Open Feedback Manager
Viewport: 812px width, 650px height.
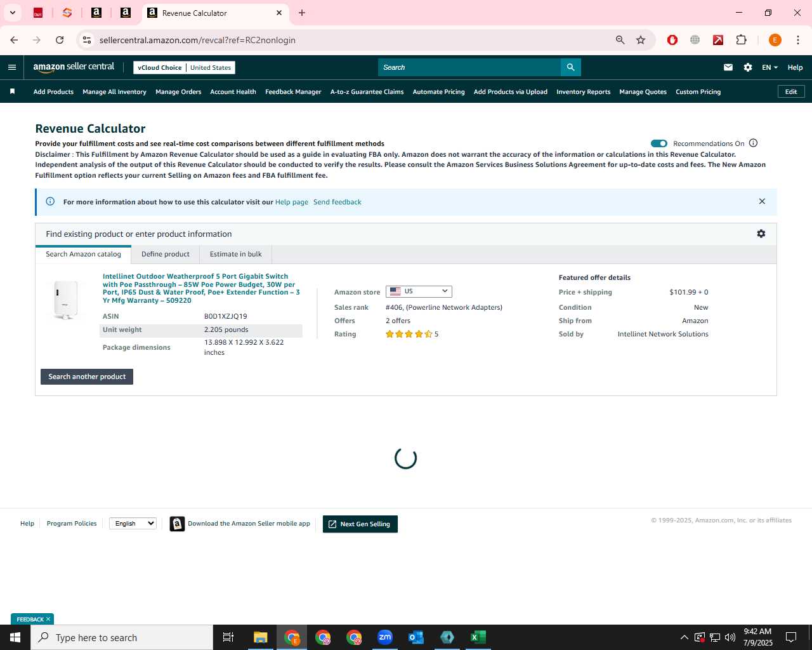[x=293, y=91]
